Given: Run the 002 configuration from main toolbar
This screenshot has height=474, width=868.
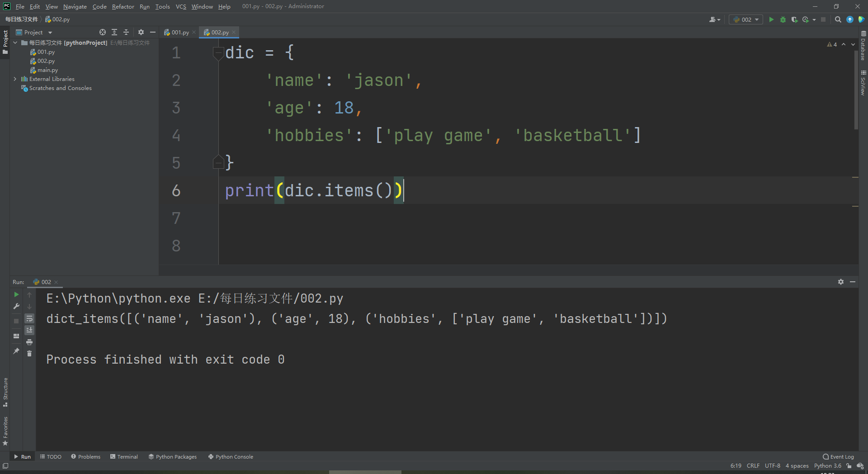Looking at the screenshot, I should pos(771,19).
